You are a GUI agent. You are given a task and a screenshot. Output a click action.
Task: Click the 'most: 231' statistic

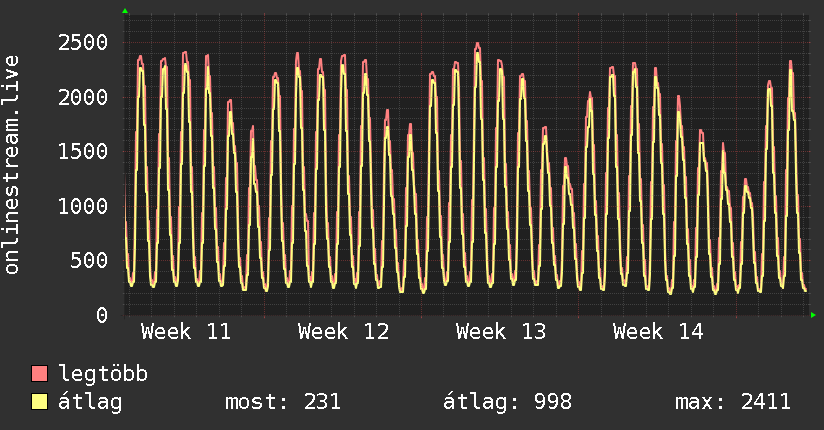point(284,403)
